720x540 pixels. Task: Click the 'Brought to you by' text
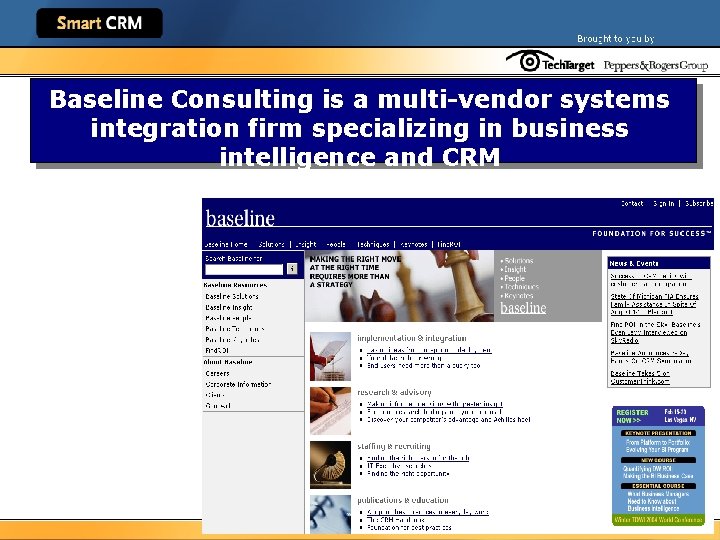point(615,39)
